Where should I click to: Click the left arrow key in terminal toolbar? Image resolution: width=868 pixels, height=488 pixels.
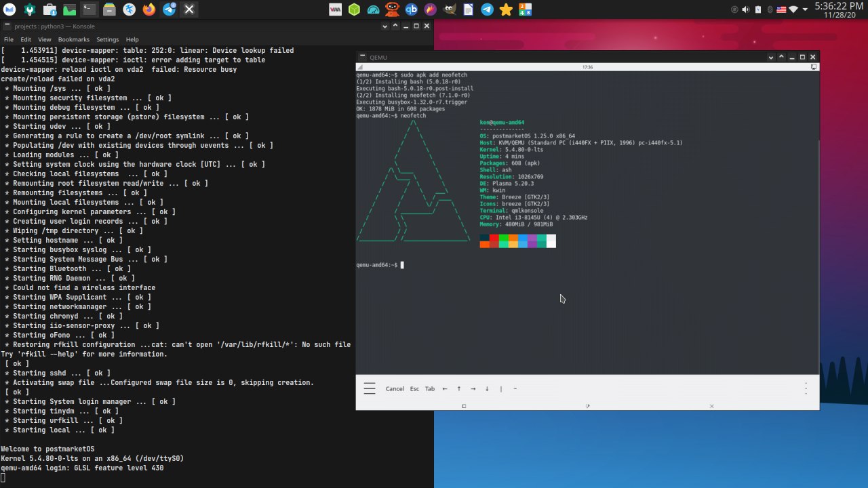[x=445, y=389]
